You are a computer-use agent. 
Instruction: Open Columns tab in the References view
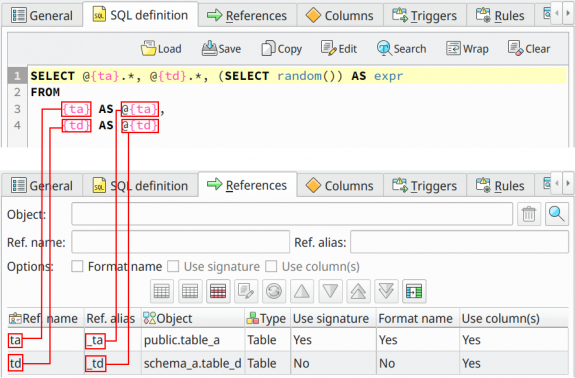[340, 186]
